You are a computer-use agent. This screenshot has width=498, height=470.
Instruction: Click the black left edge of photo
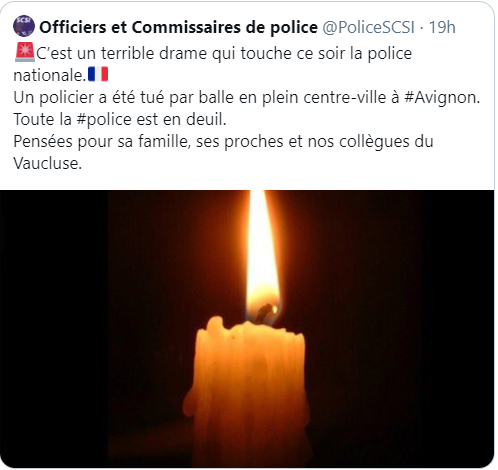[53, 329]
